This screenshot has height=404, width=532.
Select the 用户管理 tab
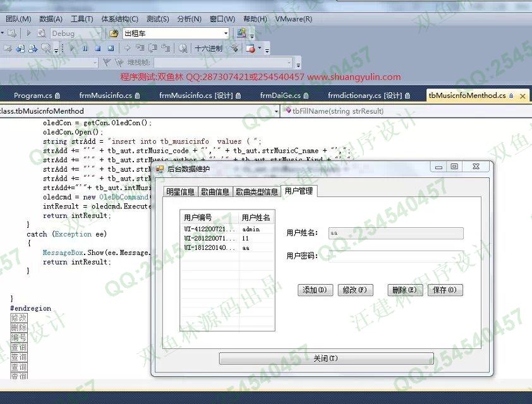click(x=299, y=191)
